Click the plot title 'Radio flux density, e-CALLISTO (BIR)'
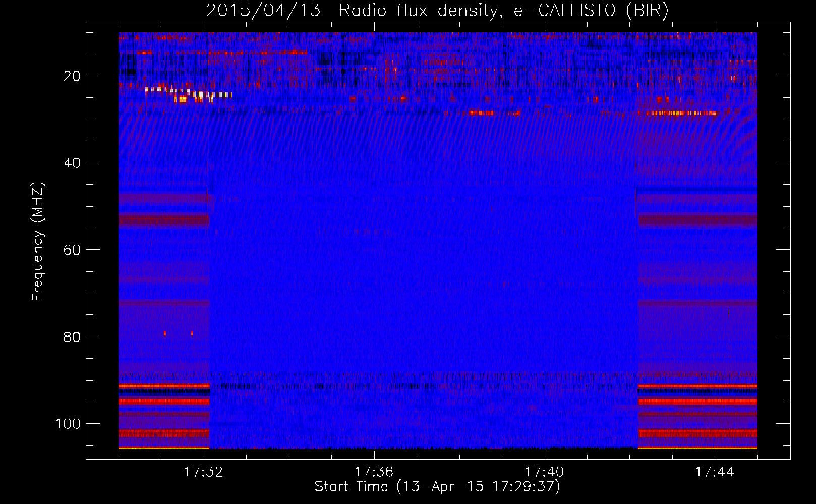The image size is (816, 504). coord(503,11)
